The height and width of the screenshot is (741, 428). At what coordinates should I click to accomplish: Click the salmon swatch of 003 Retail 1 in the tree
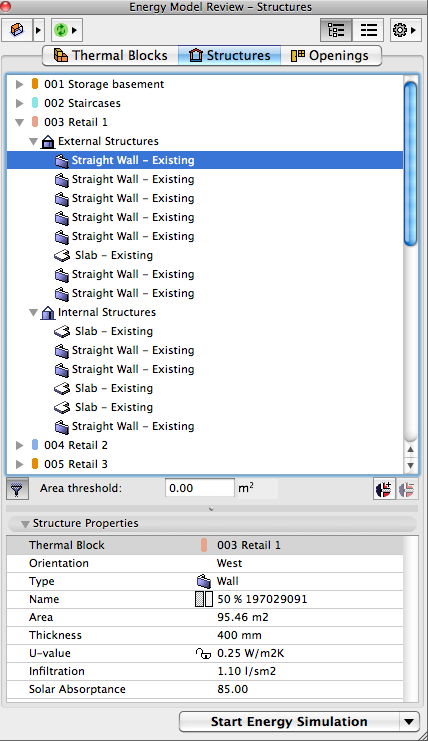point(34,122)
